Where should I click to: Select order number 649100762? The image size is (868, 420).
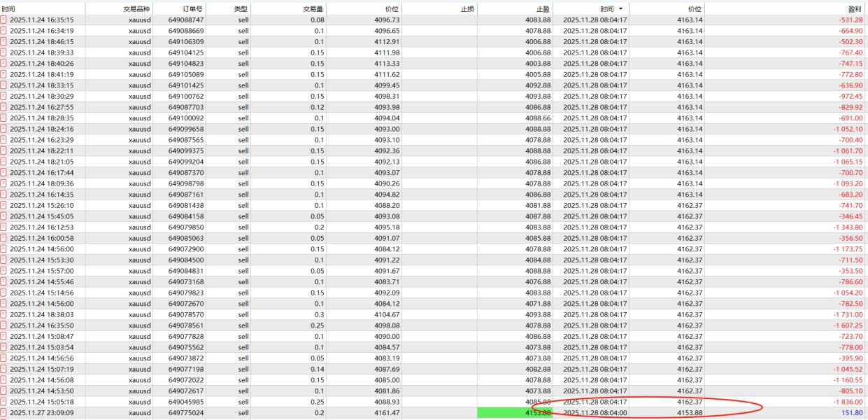pyautogui.click(x=186, y=96)
